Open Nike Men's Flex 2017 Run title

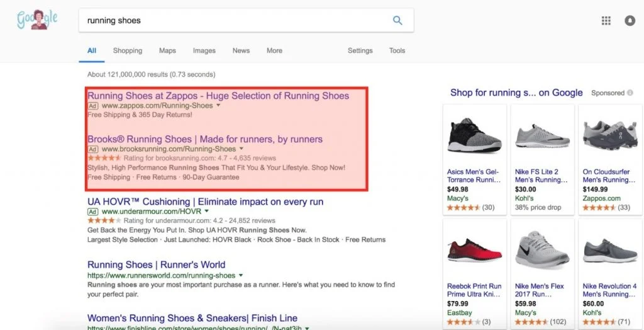coord(540,290)
